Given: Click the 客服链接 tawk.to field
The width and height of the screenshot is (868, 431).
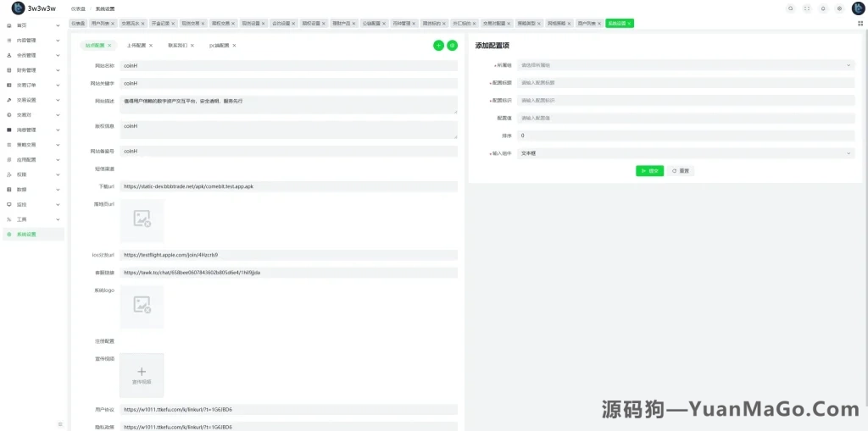Looking at the screenshot, I should [289, 273].
